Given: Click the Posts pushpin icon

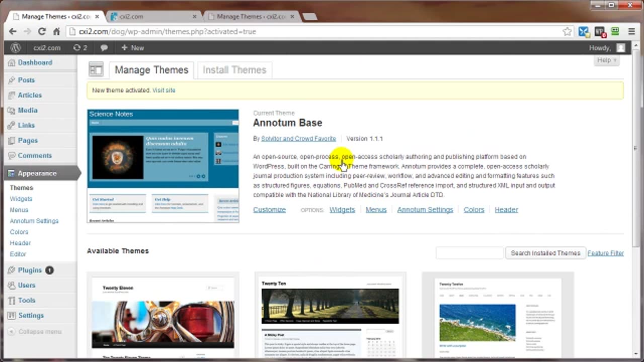Looking at the screenshot, I should point(12,80).
